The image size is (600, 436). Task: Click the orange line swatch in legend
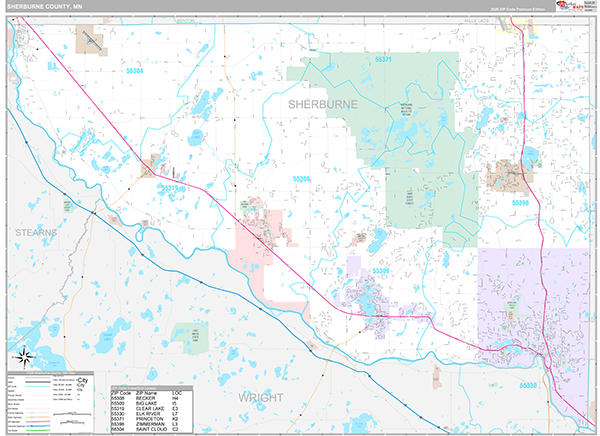pyautogui.click(x=38, y=417)
